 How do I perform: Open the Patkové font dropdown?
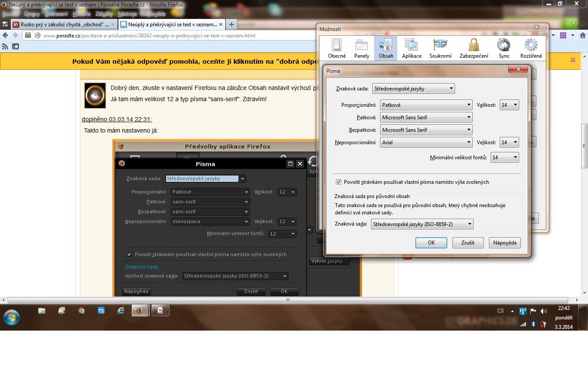pyautogui.click(x=426, y=118)
